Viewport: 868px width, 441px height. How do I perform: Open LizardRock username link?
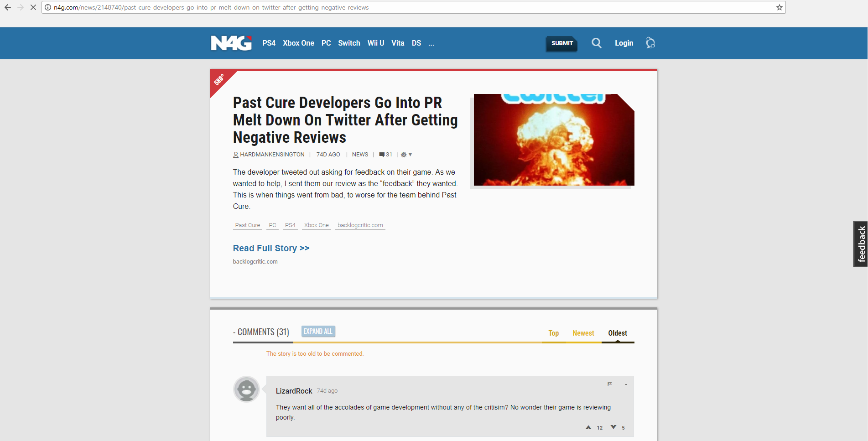pos(294,391)
